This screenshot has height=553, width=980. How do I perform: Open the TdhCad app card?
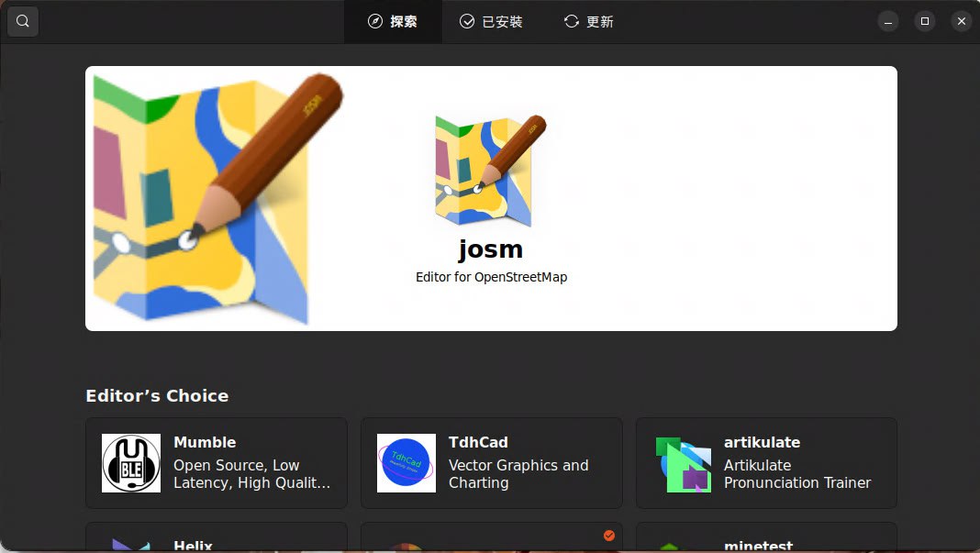tap(491, 463)
